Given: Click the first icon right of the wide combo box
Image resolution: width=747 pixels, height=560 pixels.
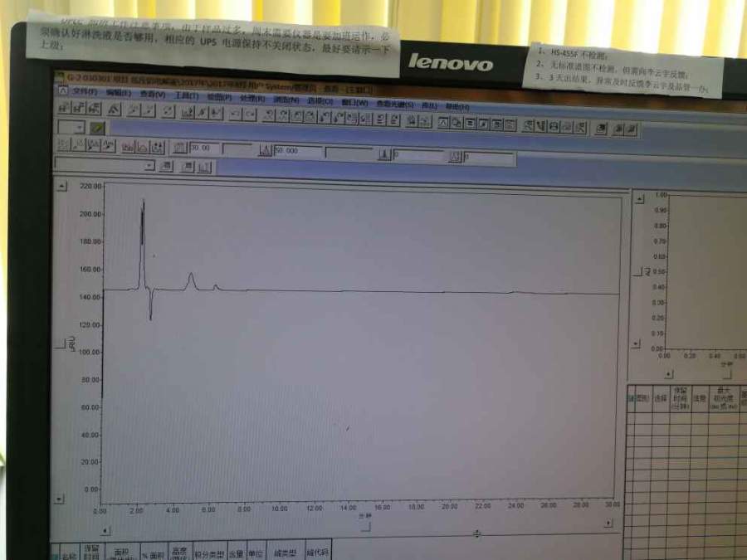Looking at the screenshot, I should coord(166,166).
